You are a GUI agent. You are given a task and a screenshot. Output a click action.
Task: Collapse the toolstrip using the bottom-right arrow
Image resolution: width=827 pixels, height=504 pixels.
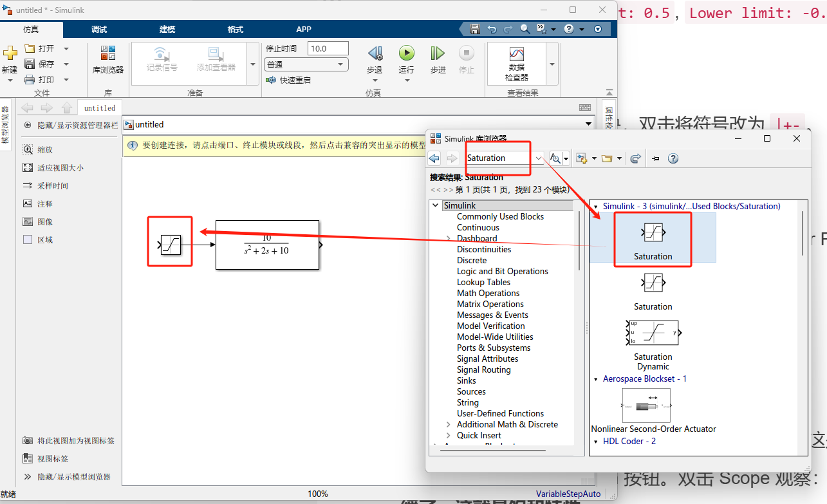(x=609, y=93)
